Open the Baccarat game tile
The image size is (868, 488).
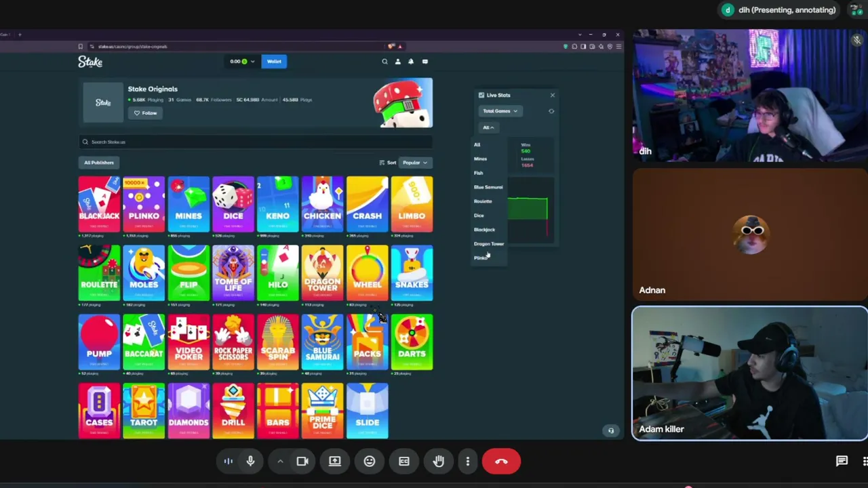(144, 342)
